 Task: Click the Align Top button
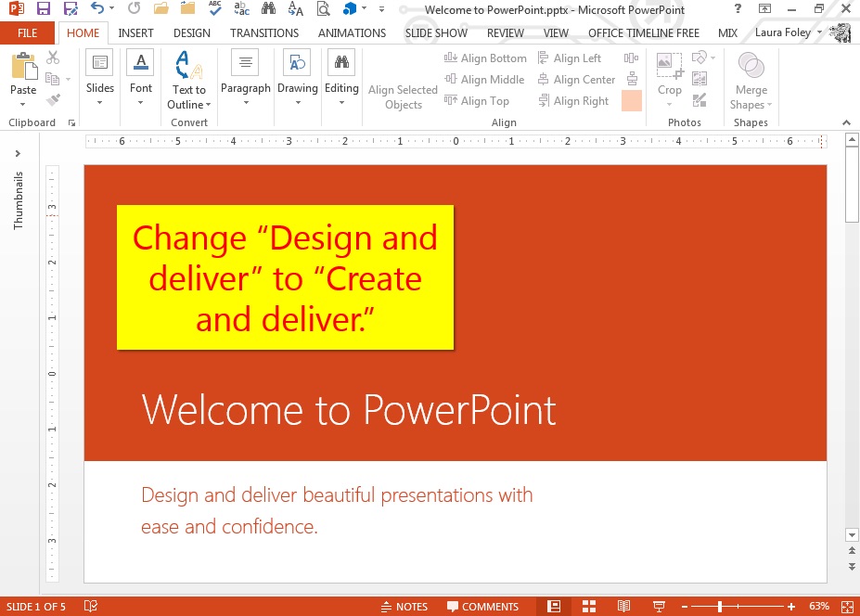point(476,101)
